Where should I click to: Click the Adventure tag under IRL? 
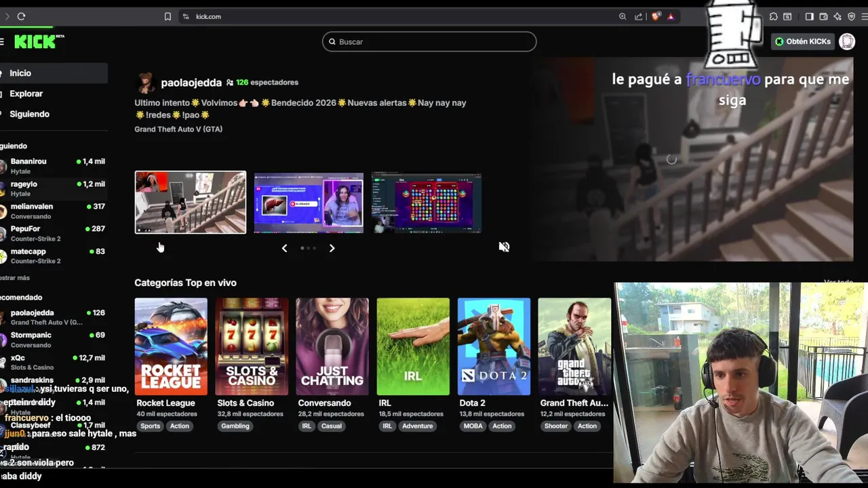[418, 426]
